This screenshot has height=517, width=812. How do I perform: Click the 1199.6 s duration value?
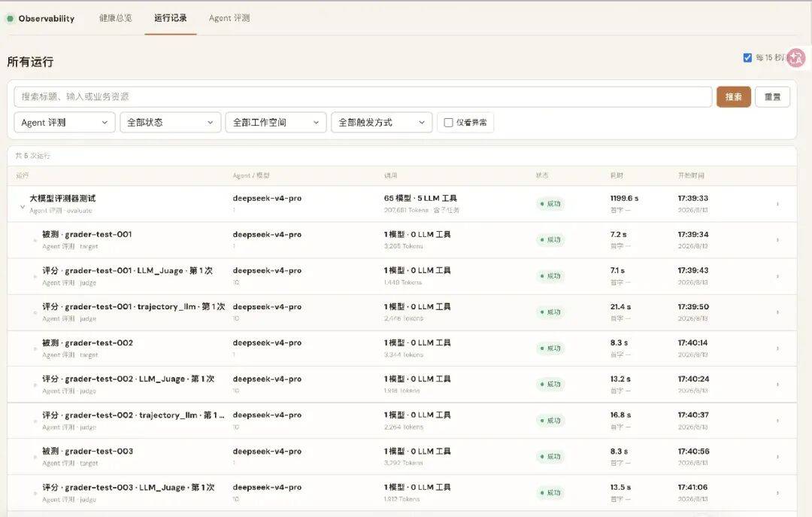coord(624,198)
